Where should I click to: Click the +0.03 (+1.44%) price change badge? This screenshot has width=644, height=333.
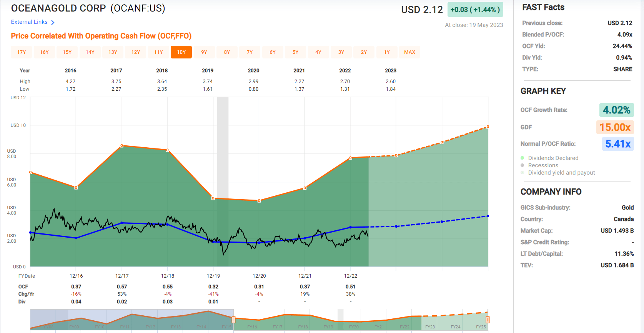(475, 10)
